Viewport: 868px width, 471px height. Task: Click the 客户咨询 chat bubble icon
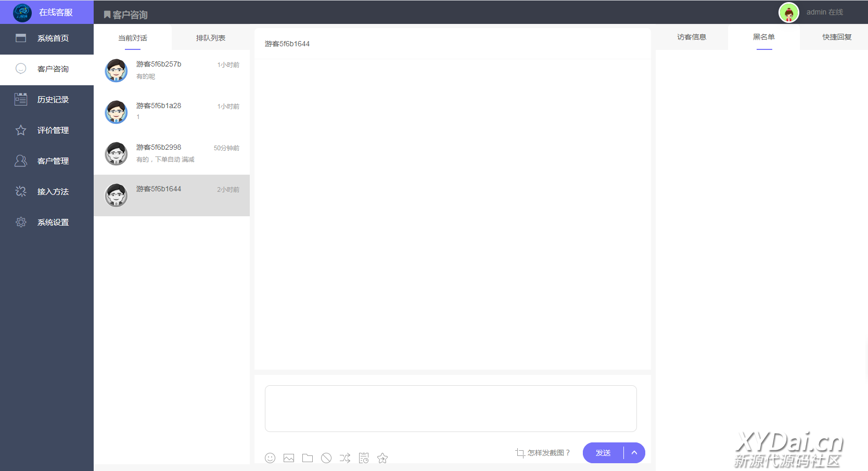(21, 69)
